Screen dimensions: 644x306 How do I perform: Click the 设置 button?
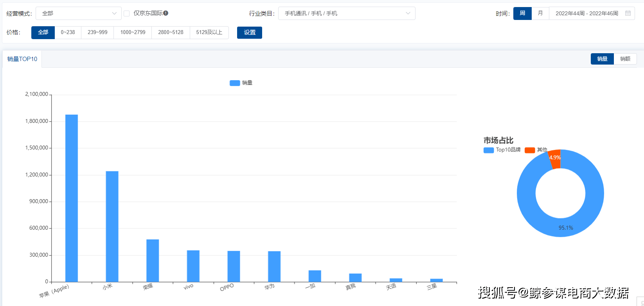coord(250,32)
